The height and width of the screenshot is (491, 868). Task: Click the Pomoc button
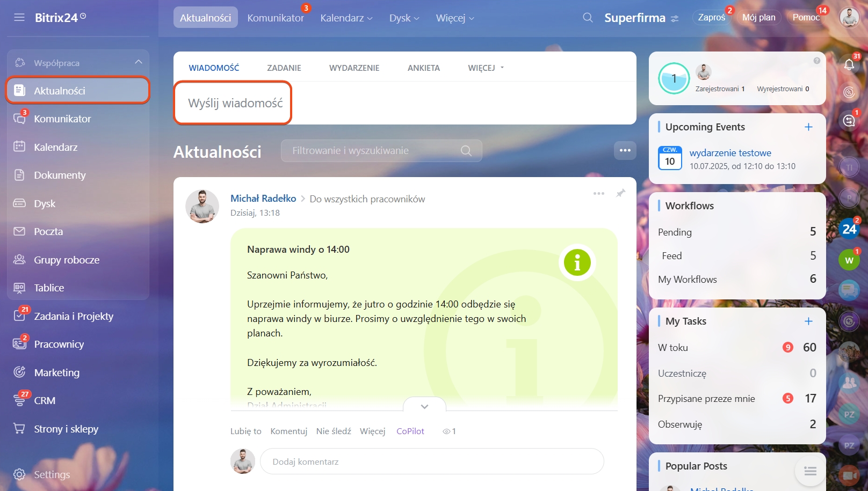pos(806,17)
